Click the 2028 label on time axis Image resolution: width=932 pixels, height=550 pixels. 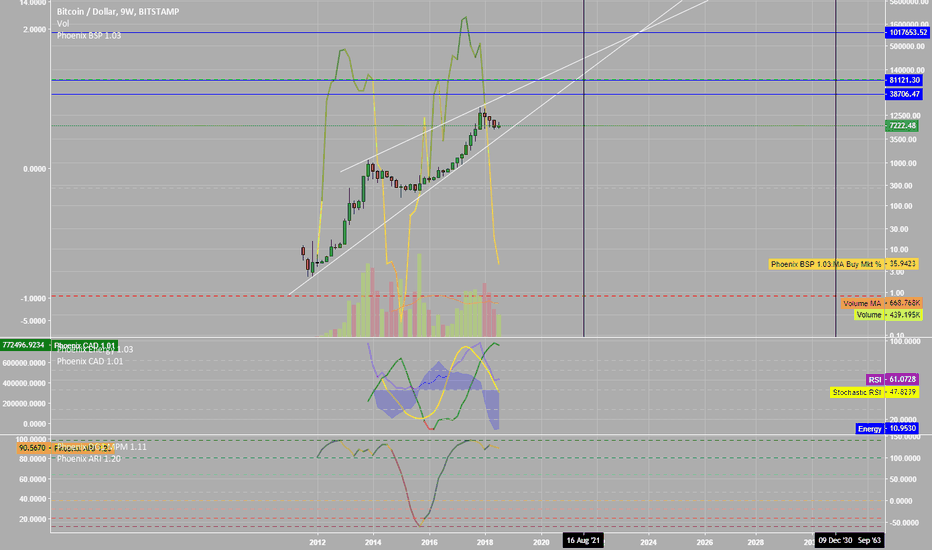pyautogui.click(x=755, y=542)
